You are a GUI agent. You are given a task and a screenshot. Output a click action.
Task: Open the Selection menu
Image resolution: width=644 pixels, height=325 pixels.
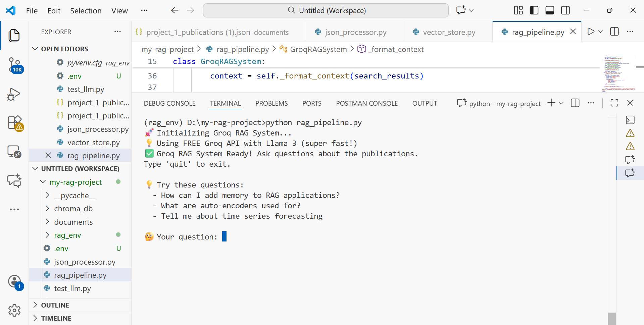coord(86,10)
